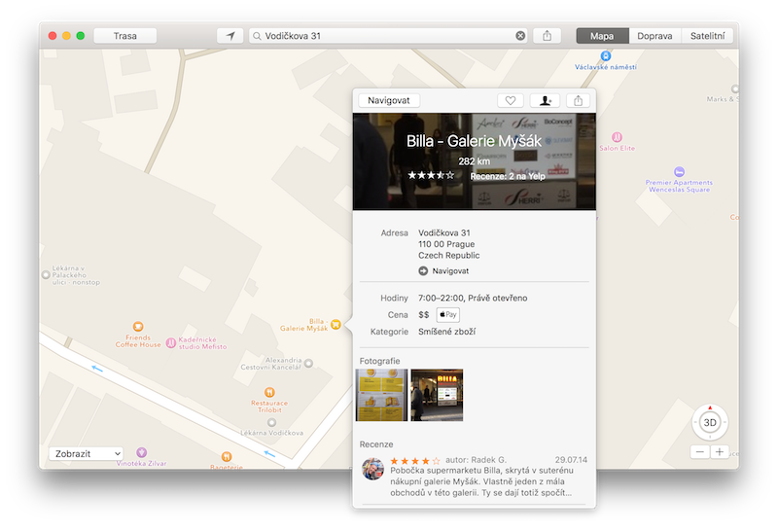Viewport: 778px width, 532px height.
Task: Click the Fotografie section heading
Action: pos(379,361)
